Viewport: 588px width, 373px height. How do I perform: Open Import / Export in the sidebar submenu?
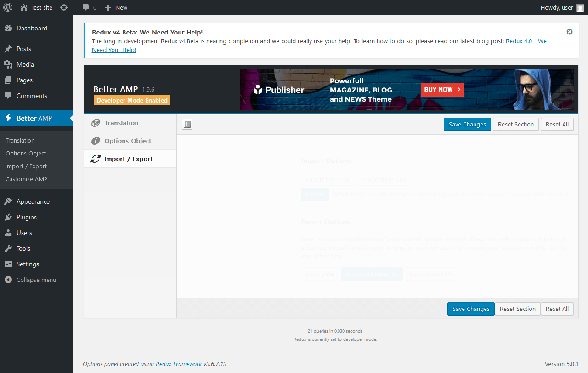coord(26,166)
